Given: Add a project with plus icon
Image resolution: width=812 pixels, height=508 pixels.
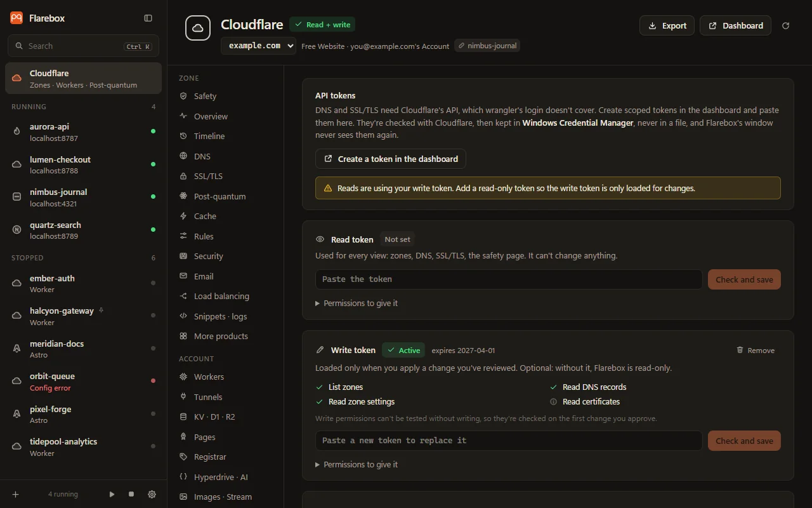Looking at the screenshot, I should [x=16, y=494].
